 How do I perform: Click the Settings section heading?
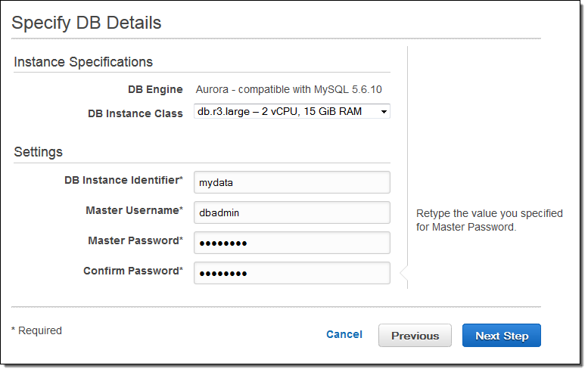click(x=38, y=152)
